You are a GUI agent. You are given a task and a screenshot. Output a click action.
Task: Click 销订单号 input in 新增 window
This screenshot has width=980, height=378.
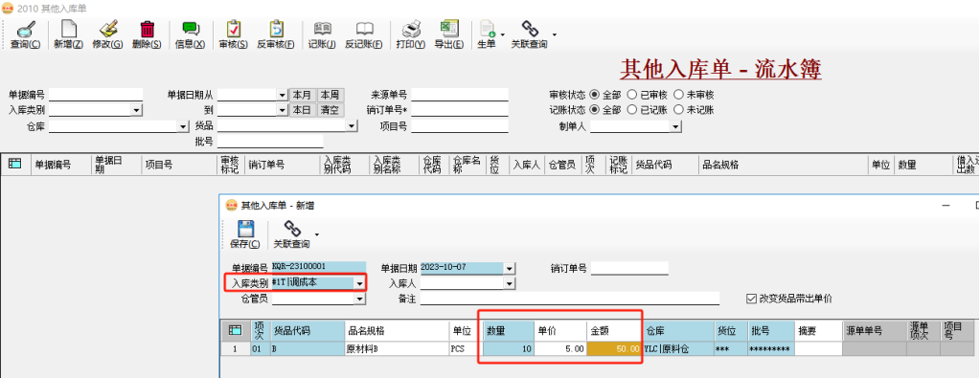(x=630, y=268)
